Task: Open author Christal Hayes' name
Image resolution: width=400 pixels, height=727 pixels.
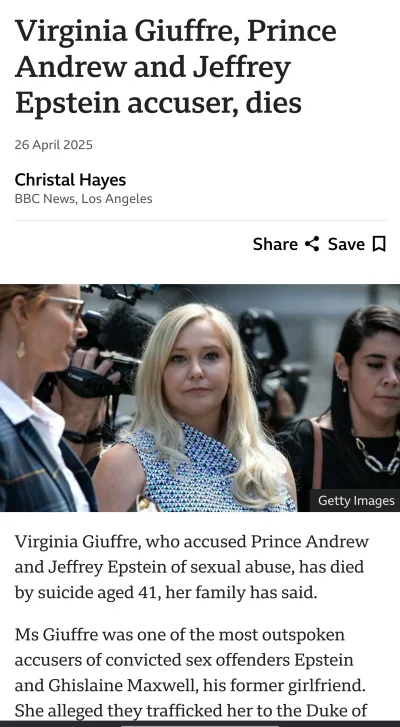Action: coord(70,180)
